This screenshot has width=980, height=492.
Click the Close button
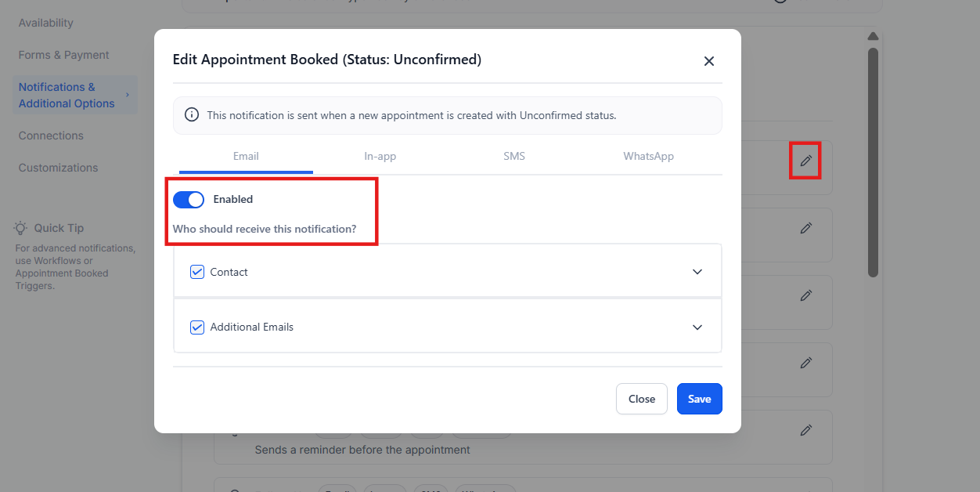641,399
